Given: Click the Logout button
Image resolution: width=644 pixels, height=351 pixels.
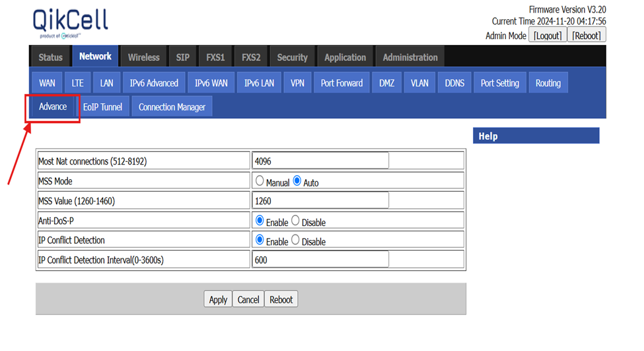Looking at the screenshot, I should pyautogui.click(x=548, y=36).
